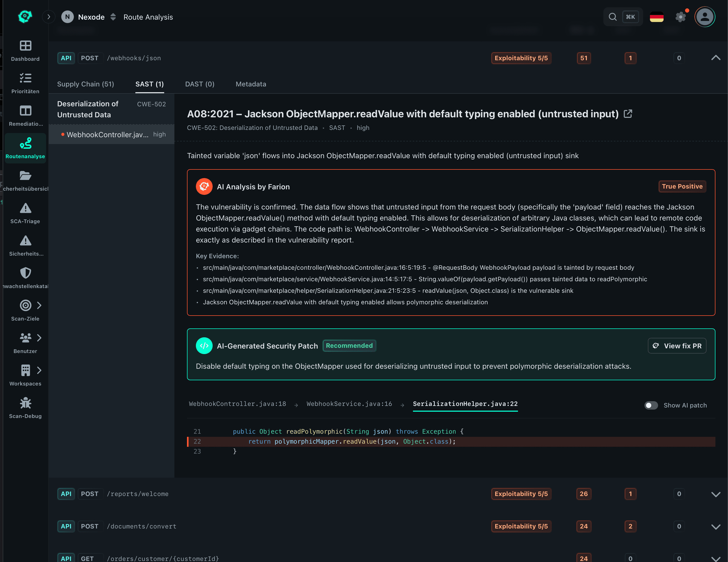The width and height of the screenshot is (728, 562).
Task: Switch to Metadata tab
Action: [x=251, y=84]
